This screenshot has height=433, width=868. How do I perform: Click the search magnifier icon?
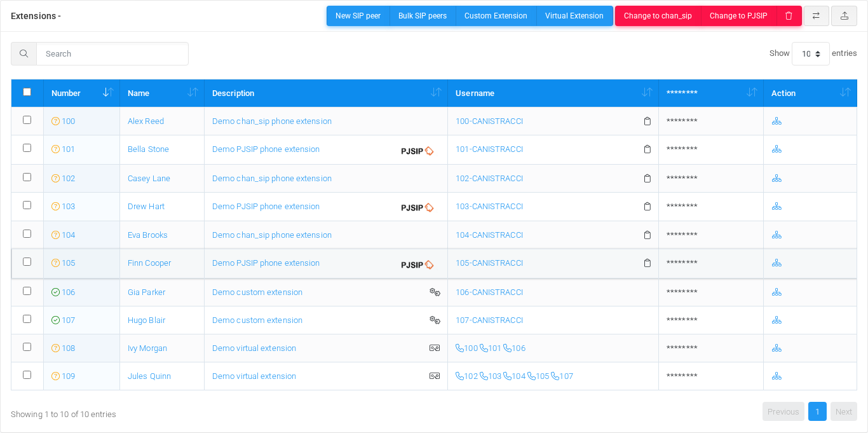coord(24,53)
